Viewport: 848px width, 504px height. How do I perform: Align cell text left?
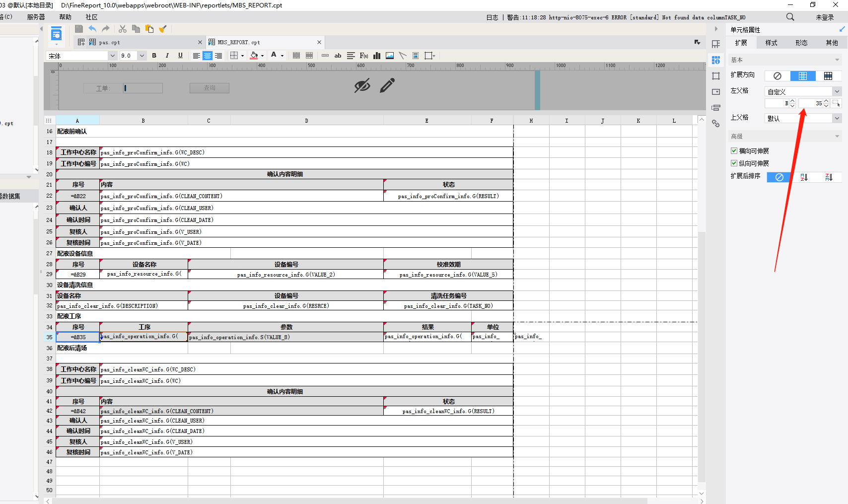click(x=197, y=56)
